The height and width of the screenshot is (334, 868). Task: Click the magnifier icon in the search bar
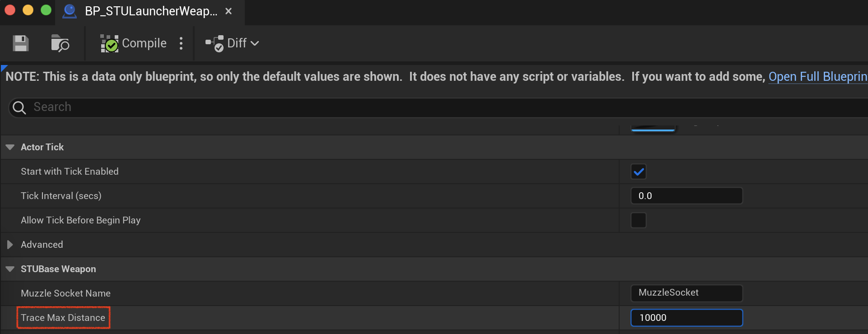pyautogui.click(x=19, y=107)
